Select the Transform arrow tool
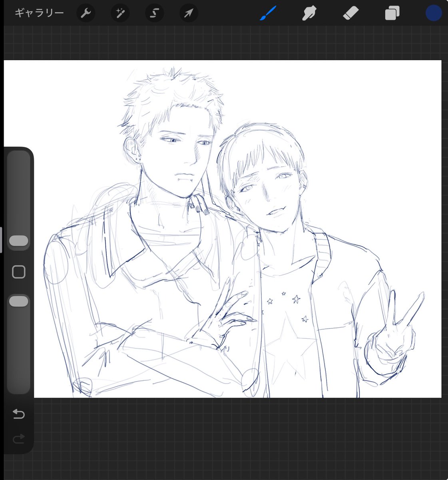Image resolution: width=448 pixels, height=480 pixels. pyautogui.click(x=189, y=13)
